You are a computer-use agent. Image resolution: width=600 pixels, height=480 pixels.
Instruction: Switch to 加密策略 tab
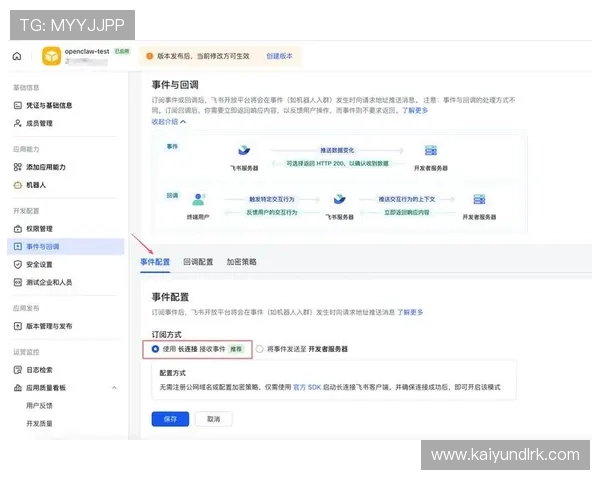(241, 262)
